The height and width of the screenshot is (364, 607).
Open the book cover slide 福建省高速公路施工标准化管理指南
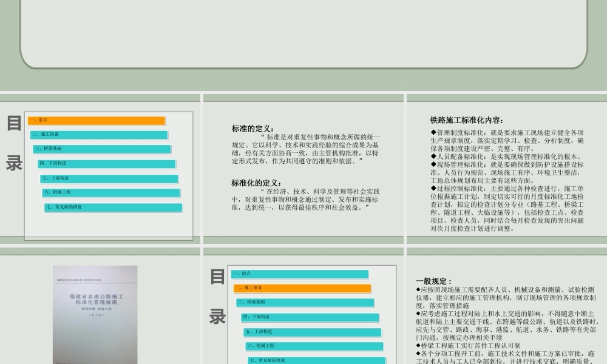(100, 306)
